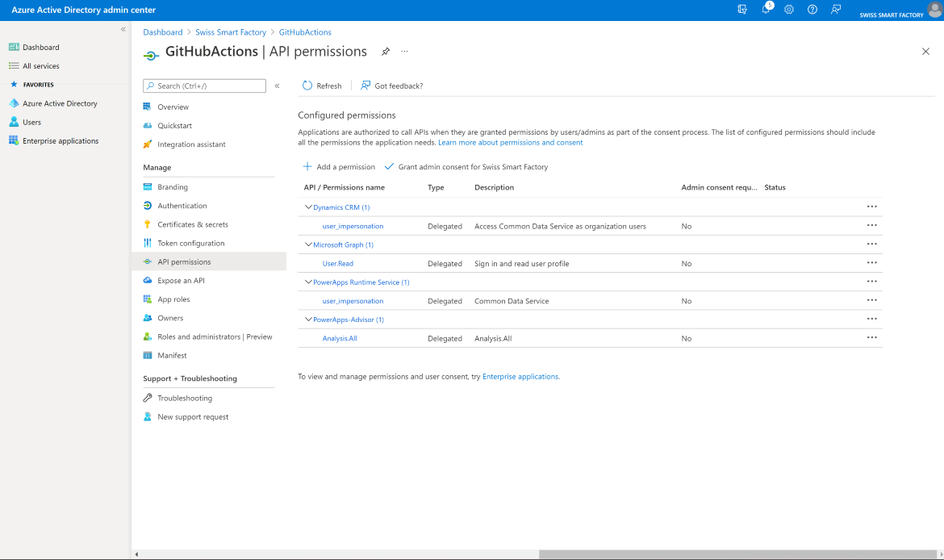
Task: Click the Dashboard breadcrumb link
Action: coord(162,32)
